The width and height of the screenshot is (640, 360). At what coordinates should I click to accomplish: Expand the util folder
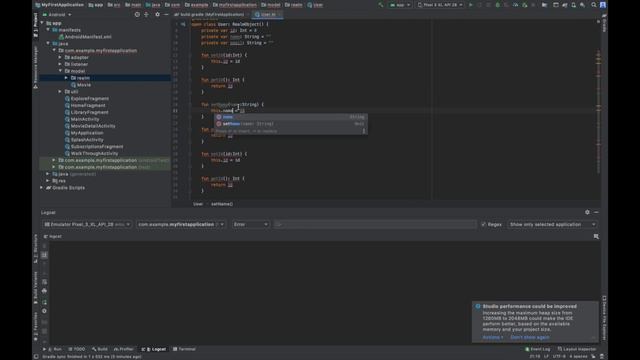(60, 91)
